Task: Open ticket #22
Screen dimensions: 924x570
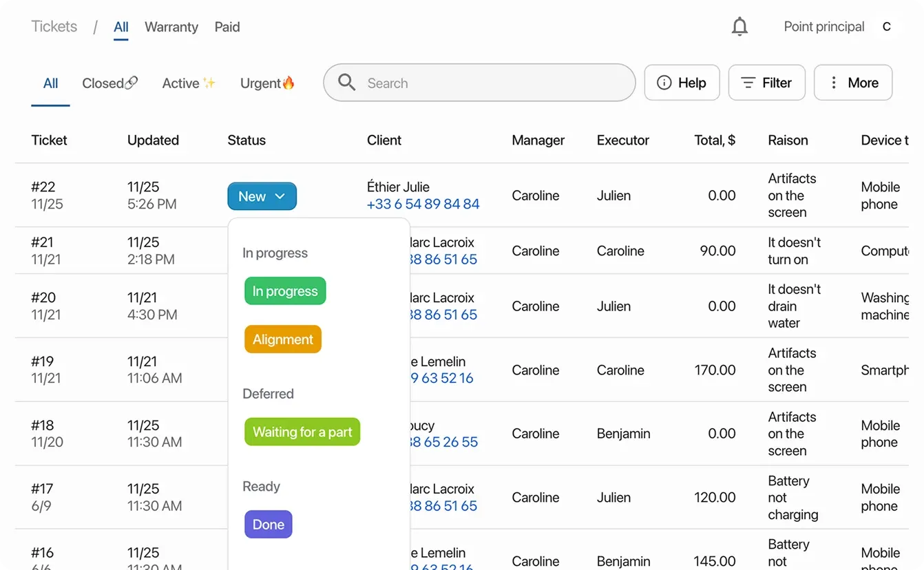Action: (43, 187)
